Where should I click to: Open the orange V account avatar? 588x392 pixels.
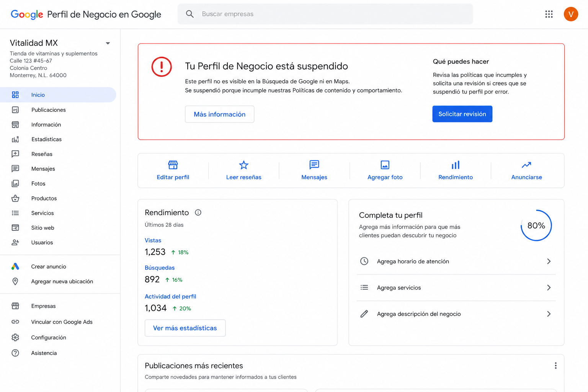pyautogui.click(x=571, y=14)
